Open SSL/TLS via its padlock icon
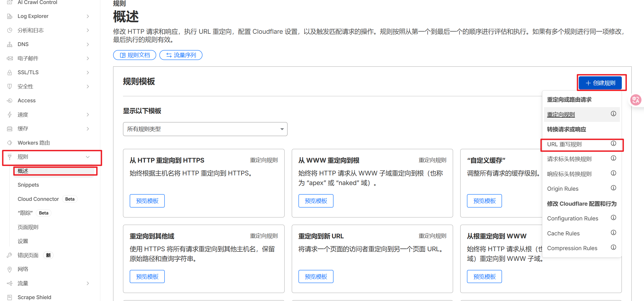Viewport: 644px width, 301px height. [x=10, y=72]
